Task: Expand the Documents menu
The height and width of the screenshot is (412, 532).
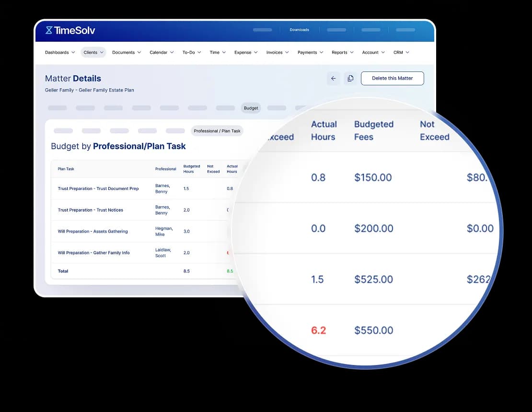Action: point(127,52)
